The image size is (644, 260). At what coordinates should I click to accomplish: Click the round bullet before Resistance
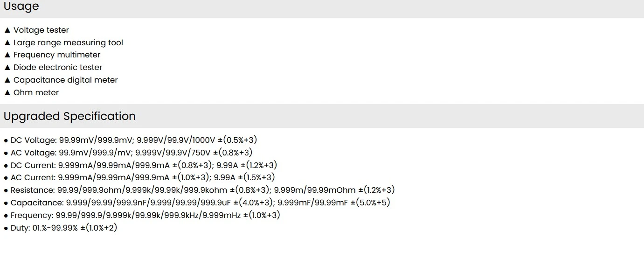pos(6,191)
